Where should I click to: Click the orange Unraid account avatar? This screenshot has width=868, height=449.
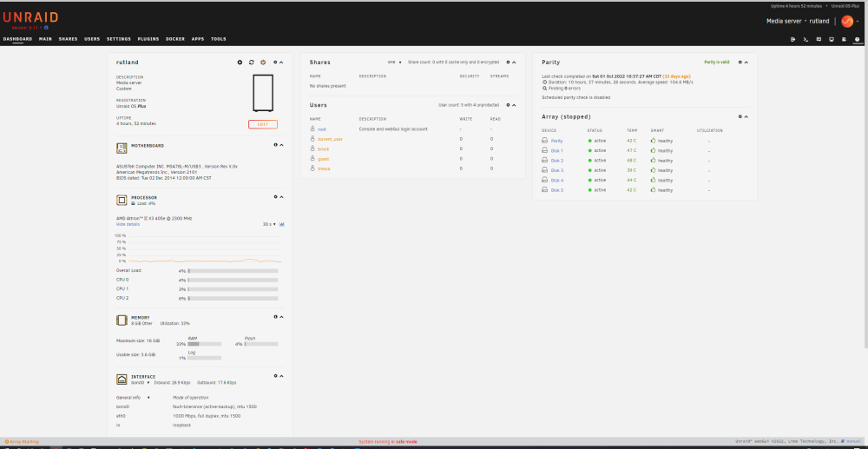[x=847, y=21]
